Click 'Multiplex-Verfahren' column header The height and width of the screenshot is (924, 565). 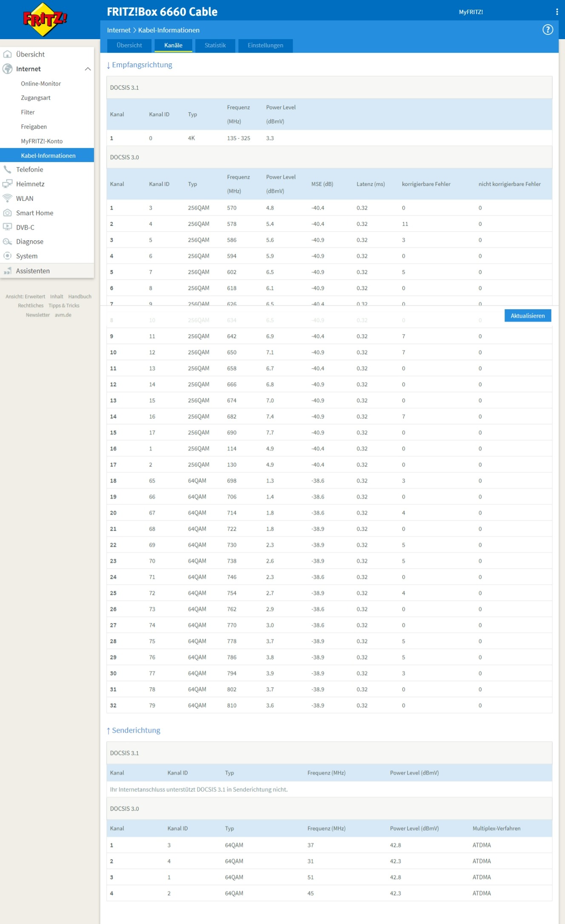click(x=497, y=828)
